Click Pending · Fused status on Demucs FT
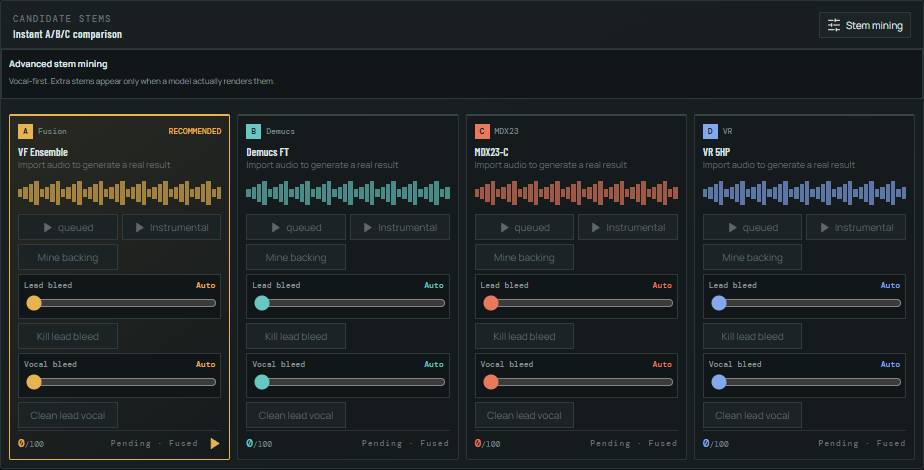This screenshot has width=924, height=470. tap(405, 443)
